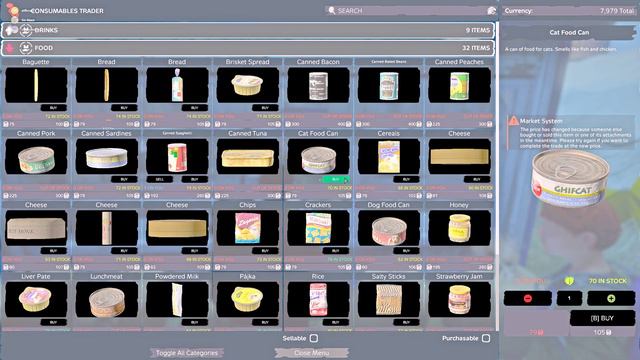Click into the Search input field

click(x=410, y=11)
